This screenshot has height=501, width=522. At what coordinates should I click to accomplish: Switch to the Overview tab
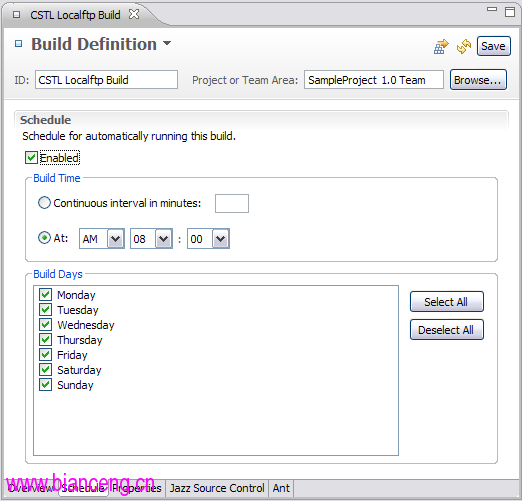[x=30, y=488]
